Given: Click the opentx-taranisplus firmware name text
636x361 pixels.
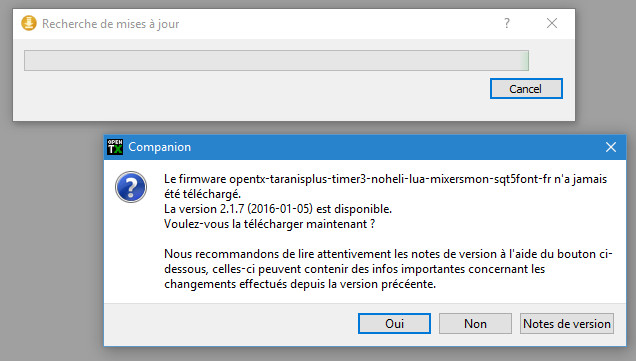Looking at the screenshot, I should [390, 179].
